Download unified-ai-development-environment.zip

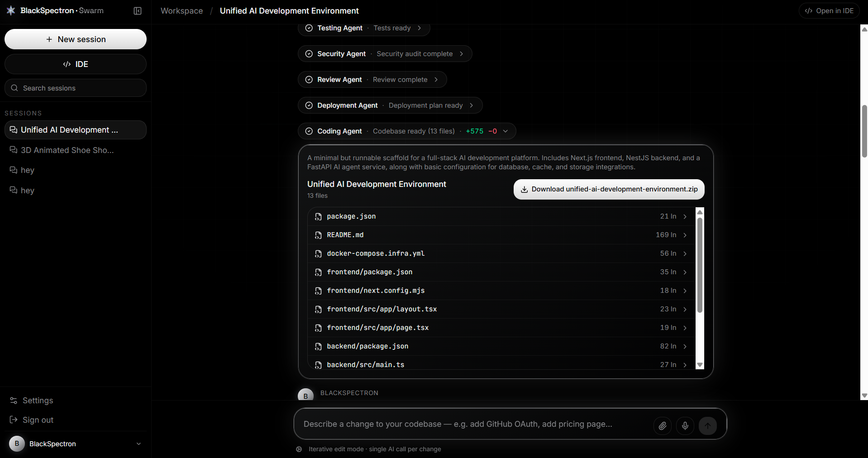click(x=609, y=189)
